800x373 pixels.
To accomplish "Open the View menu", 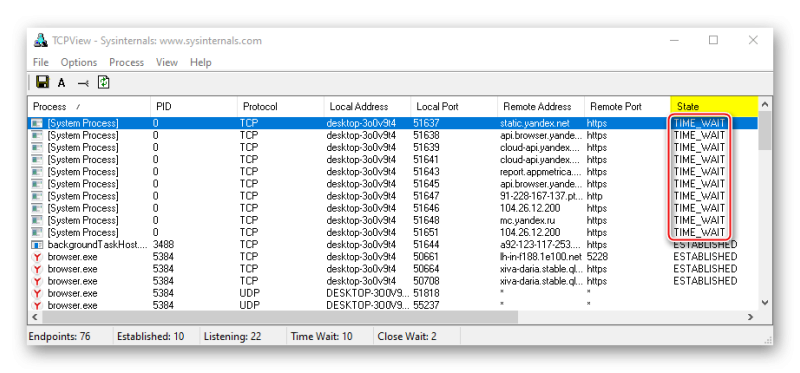I will pyautogui.click(x=167, y=62).
